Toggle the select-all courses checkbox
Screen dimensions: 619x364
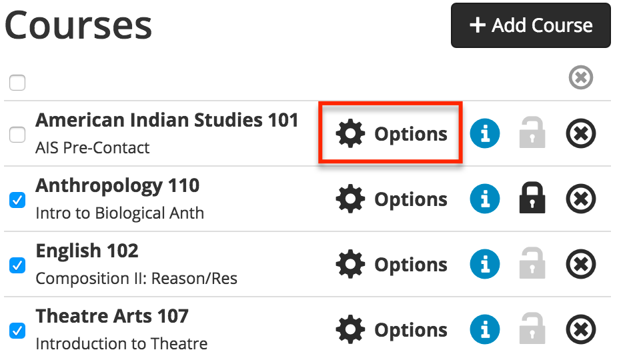click(x=17, y=83)
